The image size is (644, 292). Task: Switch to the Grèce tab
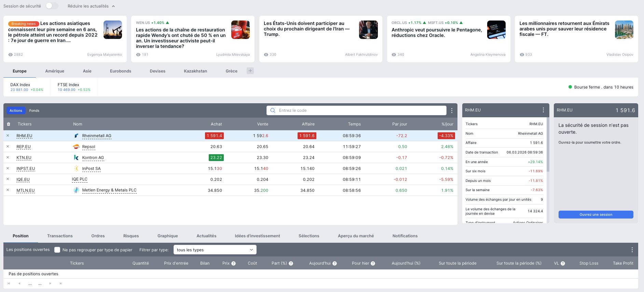(x=232, y=71)
